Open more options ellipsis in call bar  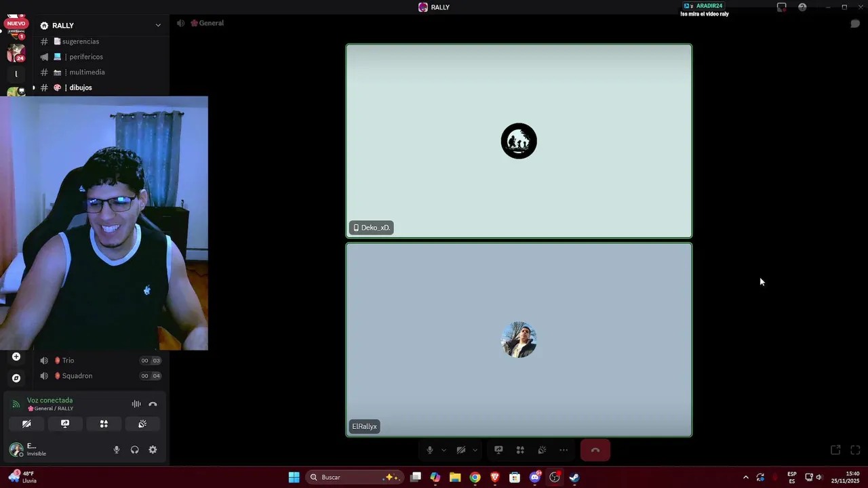click(564, 450)
